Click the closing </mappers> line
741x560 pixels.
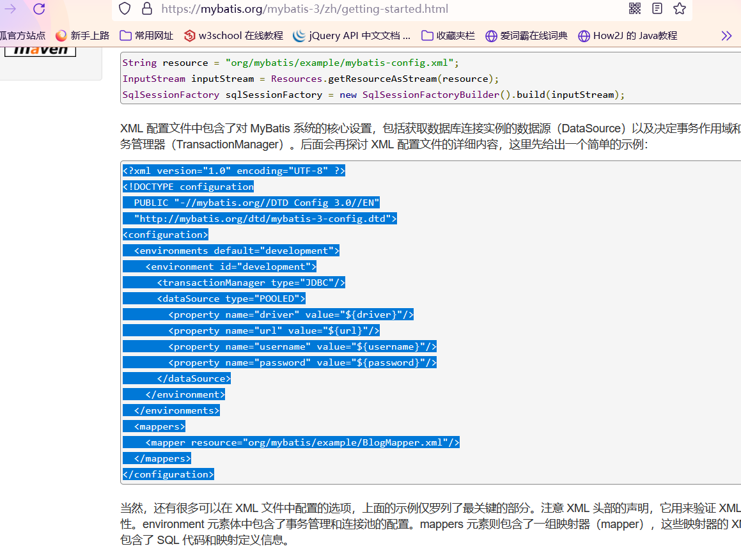click(x=157, y=458)
